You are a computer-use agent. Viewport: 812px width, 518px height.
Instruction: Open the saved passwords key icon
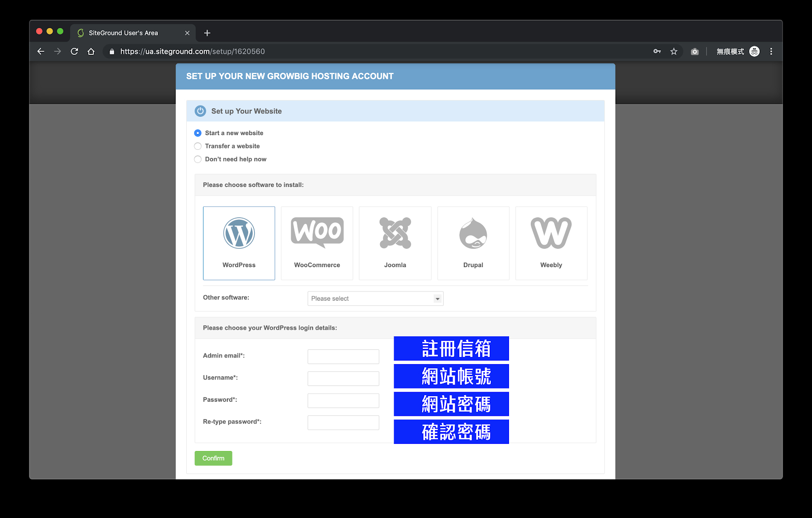[657, 51]
